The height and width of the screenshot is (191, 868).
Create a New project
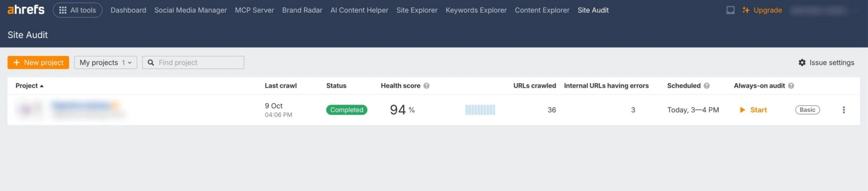point(38,62)
